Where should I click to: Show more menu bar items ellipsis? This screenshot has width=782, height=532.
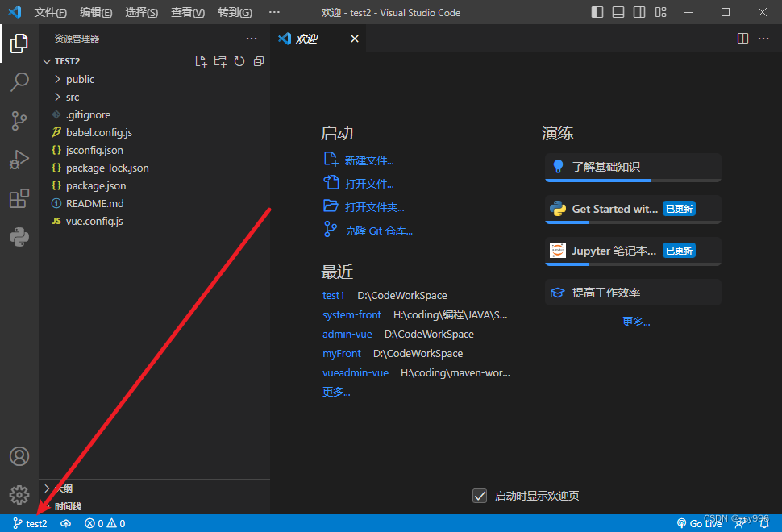tap(274, 12)
